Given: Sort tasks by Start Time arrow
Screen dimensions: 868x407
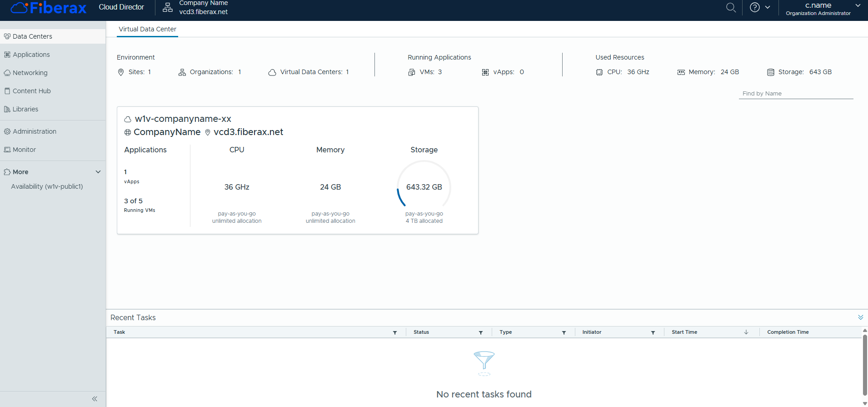Looking at the screenshot, I should (746, 332).
